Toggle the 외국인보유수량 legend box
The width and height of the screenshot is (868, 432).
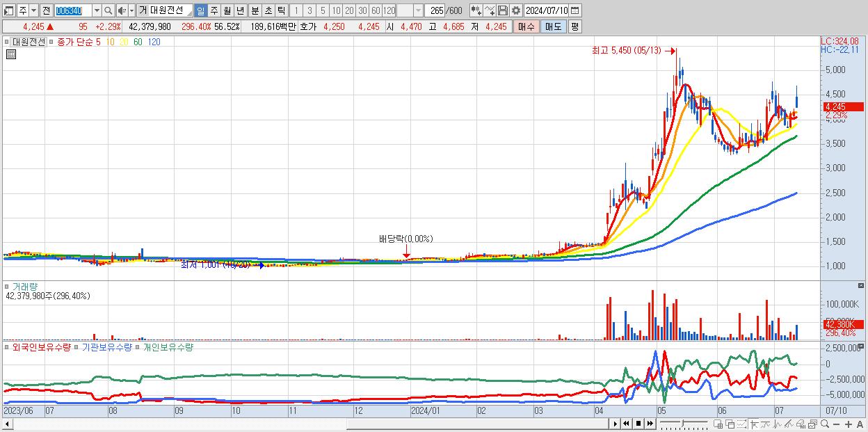click(x=8, y=346)
